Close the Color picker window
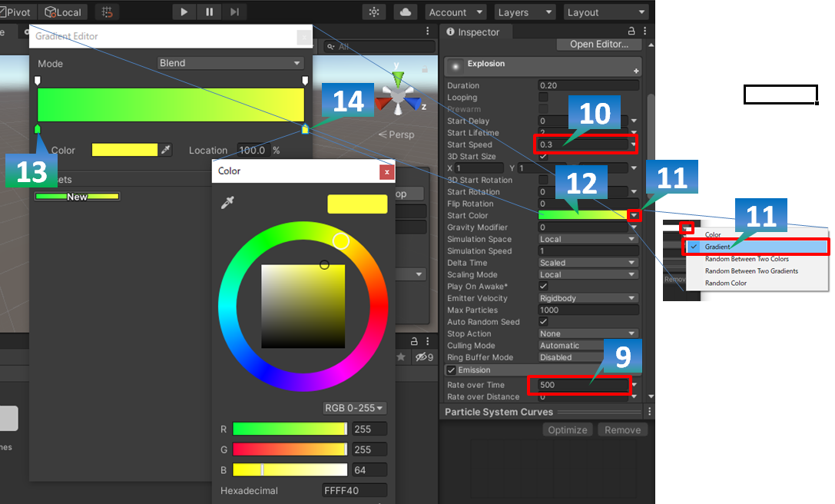 [x=387, y=171]
